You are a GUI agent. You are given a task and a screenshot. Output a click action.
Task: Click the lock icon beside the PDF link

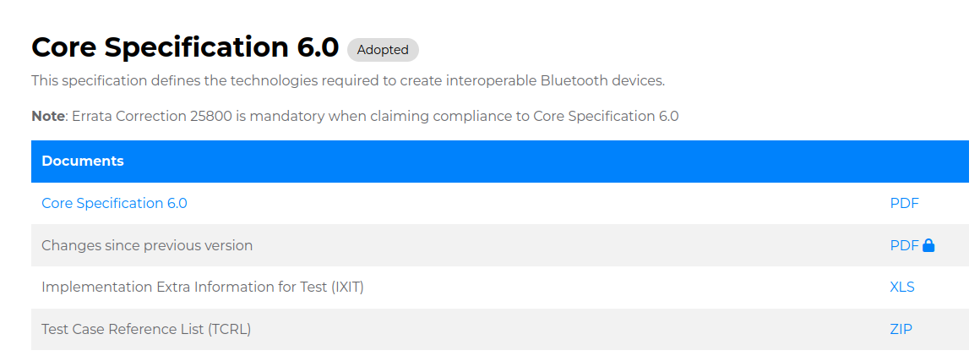pos(928,246)
